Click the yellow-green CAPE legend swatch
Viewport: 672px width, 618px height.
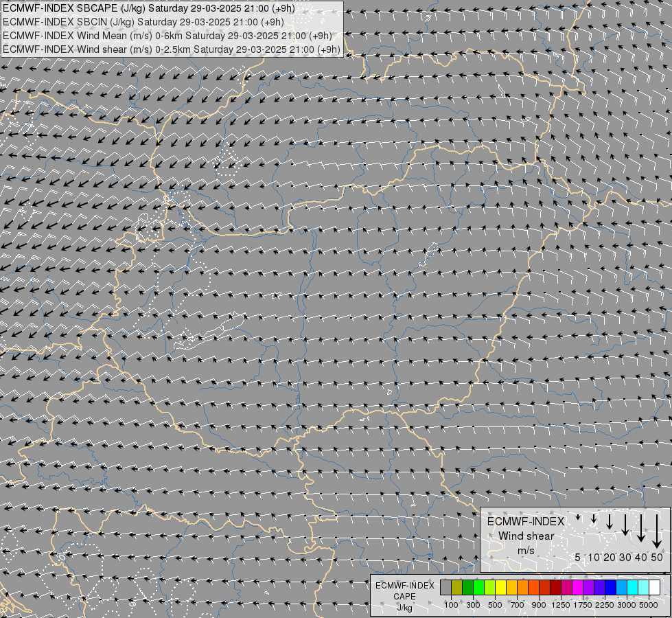490,587
